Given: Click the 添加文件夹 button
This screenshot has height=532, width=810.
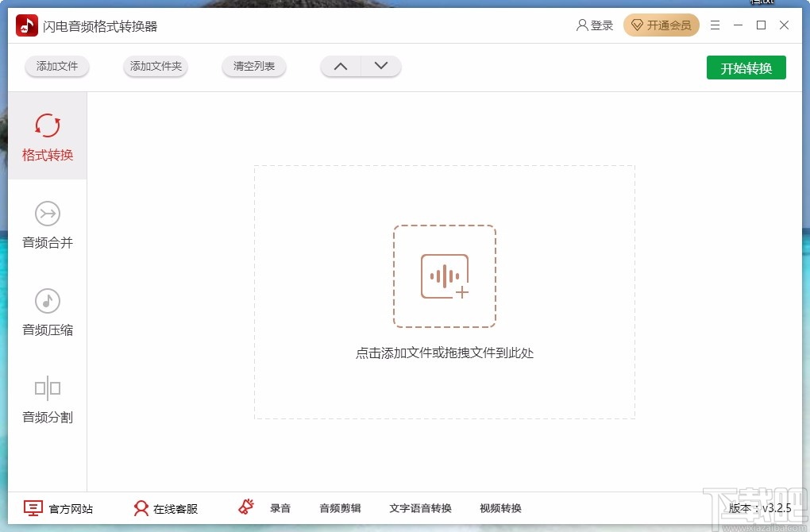Looking at the screenshot, I should pyautogui.click(x=156, y=66).
